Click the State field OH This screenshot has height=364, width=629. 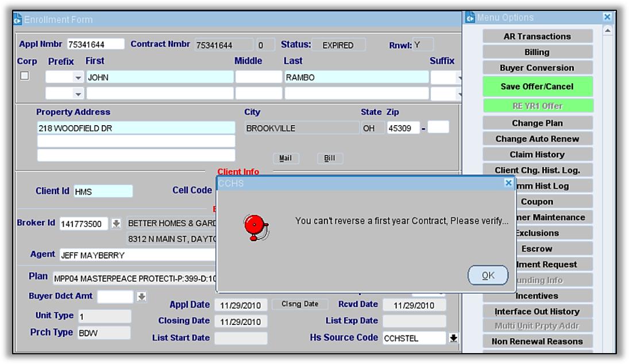click(373, 128)
